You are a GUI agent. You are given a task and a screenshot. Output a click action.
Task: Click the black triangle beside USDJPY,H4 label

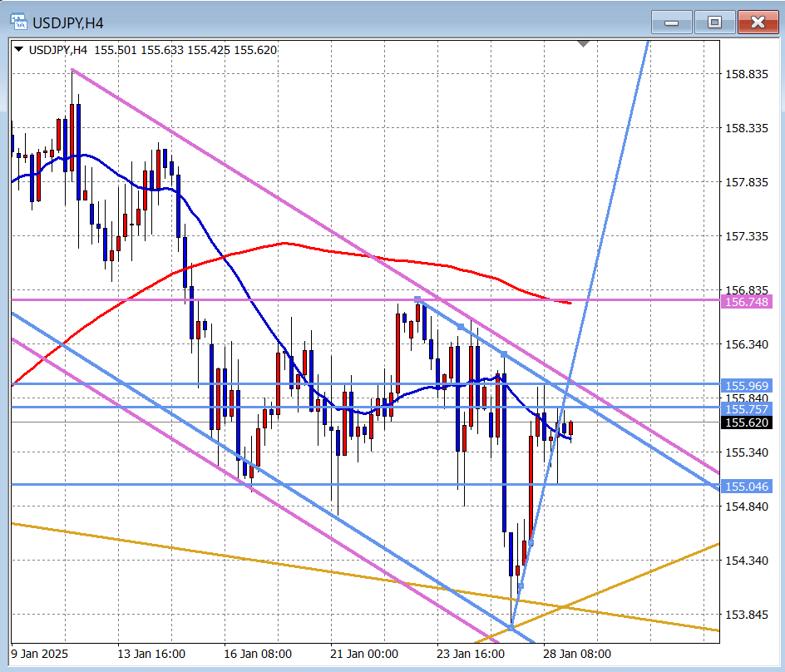click(x=18, y=50)
